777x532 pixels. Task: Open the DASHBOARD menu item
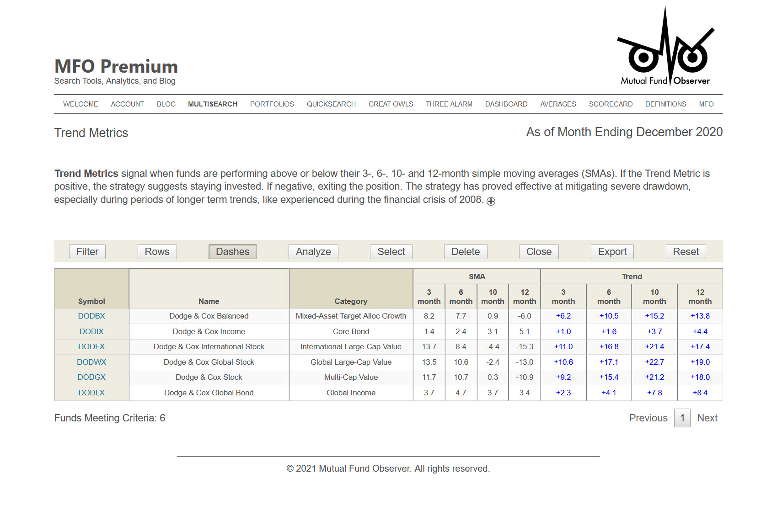[506, 104]
